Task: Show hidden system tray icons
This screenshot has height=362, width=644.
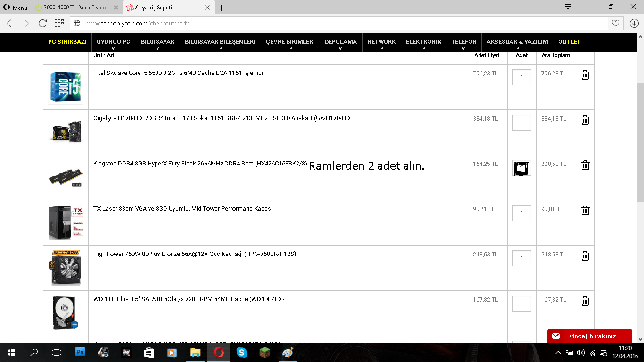Action: [558, 353]
